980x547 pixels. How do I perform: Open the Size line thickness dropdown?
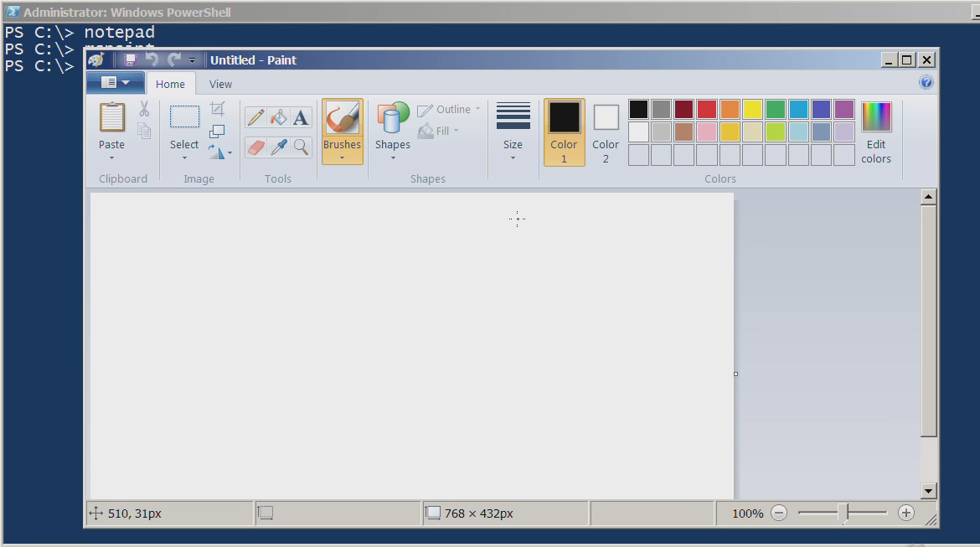513,132
